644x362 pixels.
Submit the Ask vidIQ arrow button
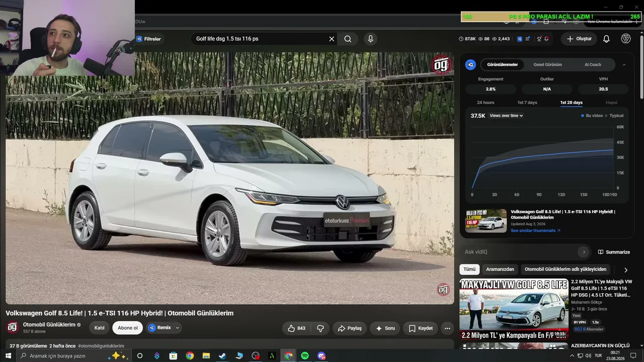pos(584,252)
